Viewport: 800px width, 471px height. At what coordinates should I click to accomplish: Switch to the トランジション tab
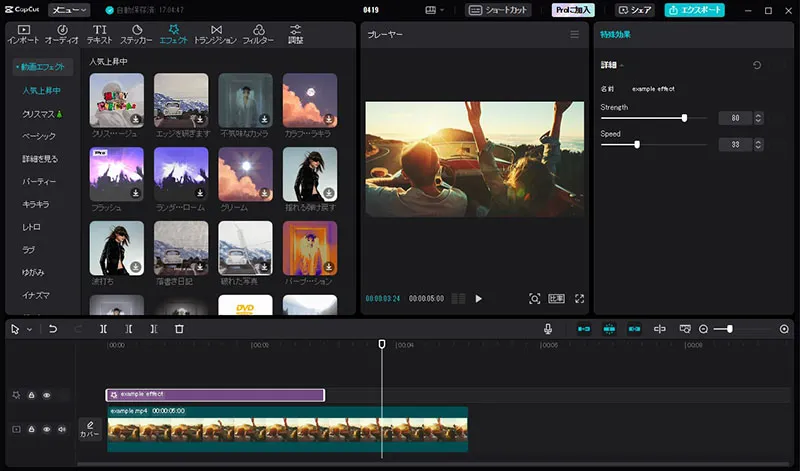(x=216, y=34)
